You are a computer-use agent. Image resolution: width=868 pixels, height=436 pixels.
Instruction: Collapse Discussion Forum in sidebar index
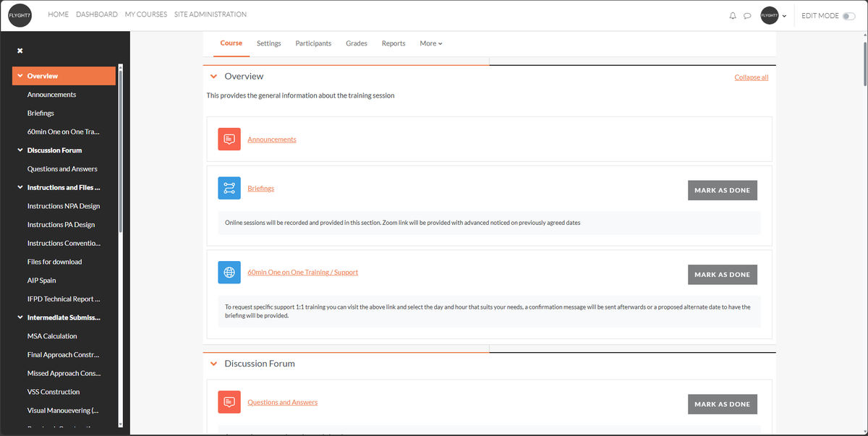pyautogui.click(x=20, y=150)
